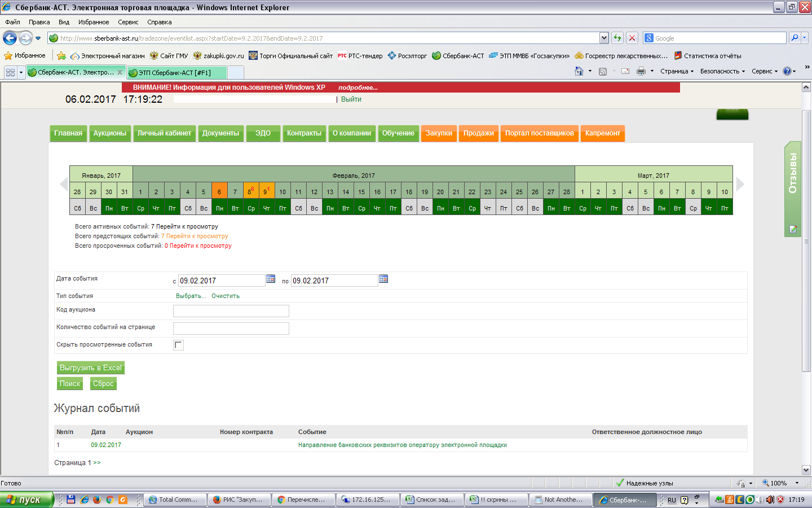Open the 'Личный кабинет' navigation tab
The image size is (812, 508).
coord(164,133)
